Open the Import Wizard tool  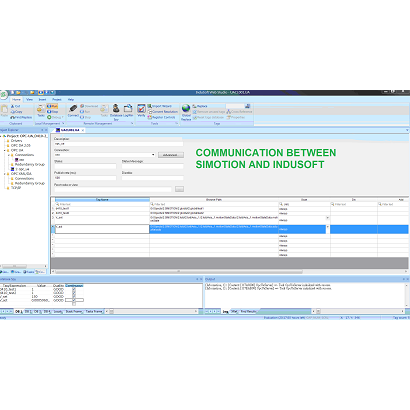[x=160, y=106]
